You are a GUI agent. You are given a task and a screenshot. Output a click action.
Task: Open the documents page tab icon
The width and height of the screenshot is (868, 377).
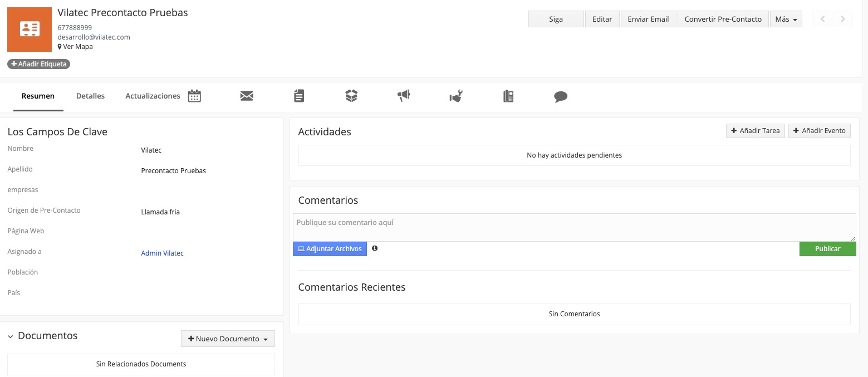coord(299,96)
